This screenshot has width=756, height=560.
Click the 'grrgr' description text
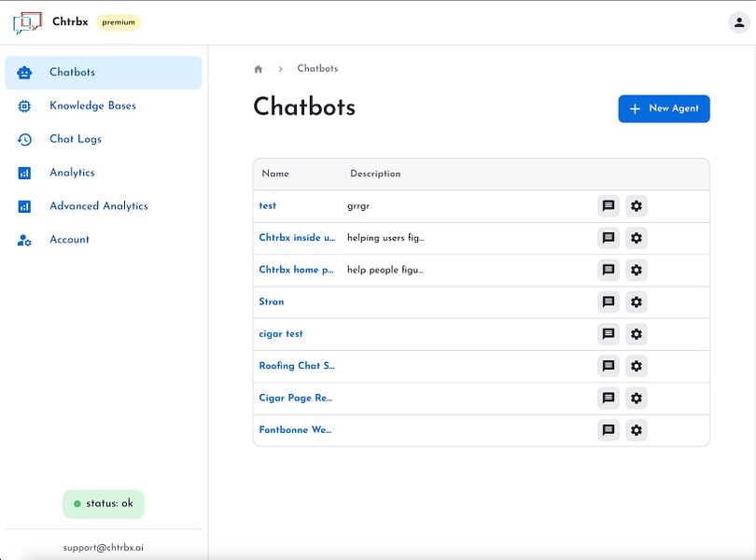(x=358, y=206)
